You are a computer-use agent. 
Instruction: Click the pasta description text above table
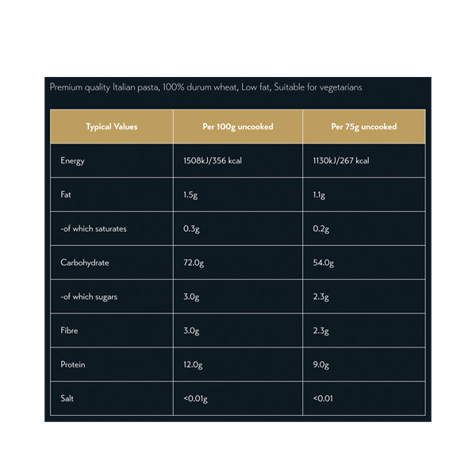click(205, 87)
